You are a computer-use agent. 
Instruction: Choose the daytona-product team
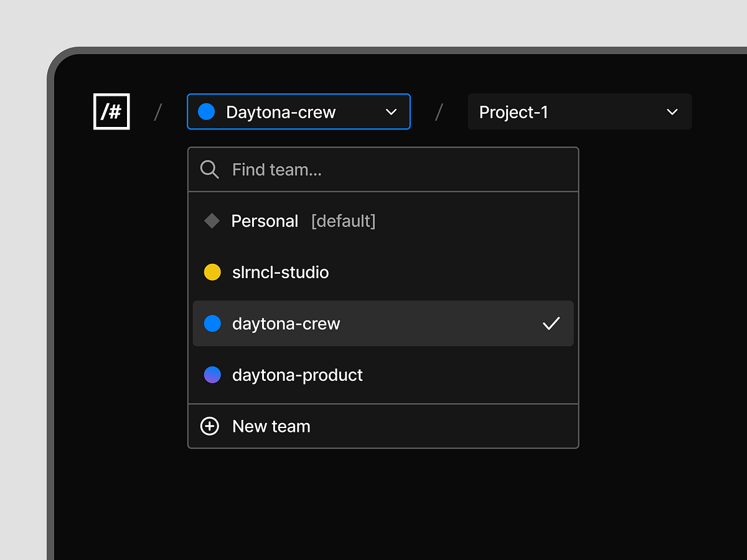[x=298, y=375]
